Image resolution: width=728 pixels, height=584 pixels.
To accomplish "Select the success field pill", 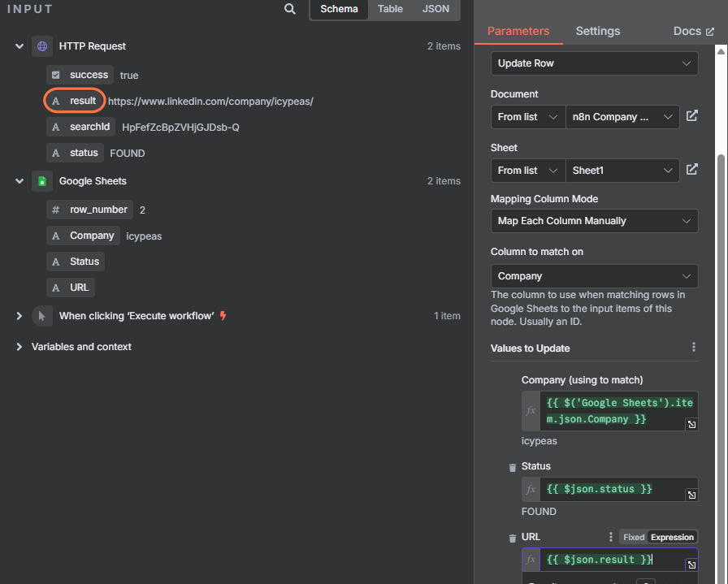I will point(80,76).
